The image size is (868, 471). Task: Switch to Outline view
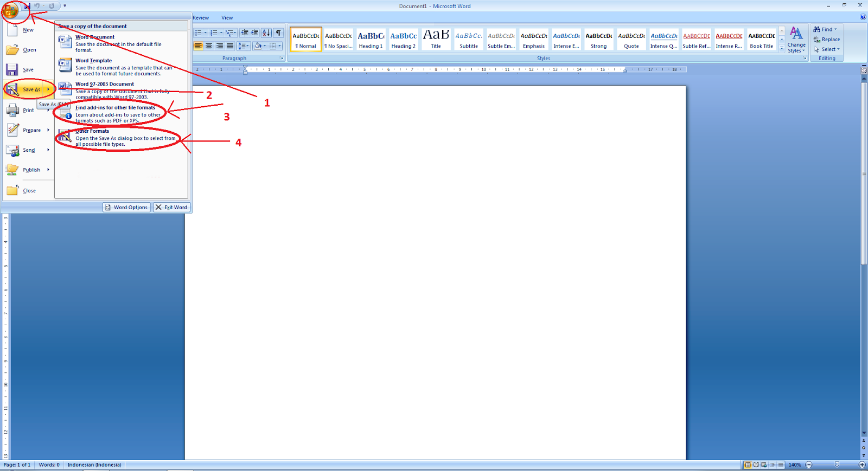(x=773, y=464)
